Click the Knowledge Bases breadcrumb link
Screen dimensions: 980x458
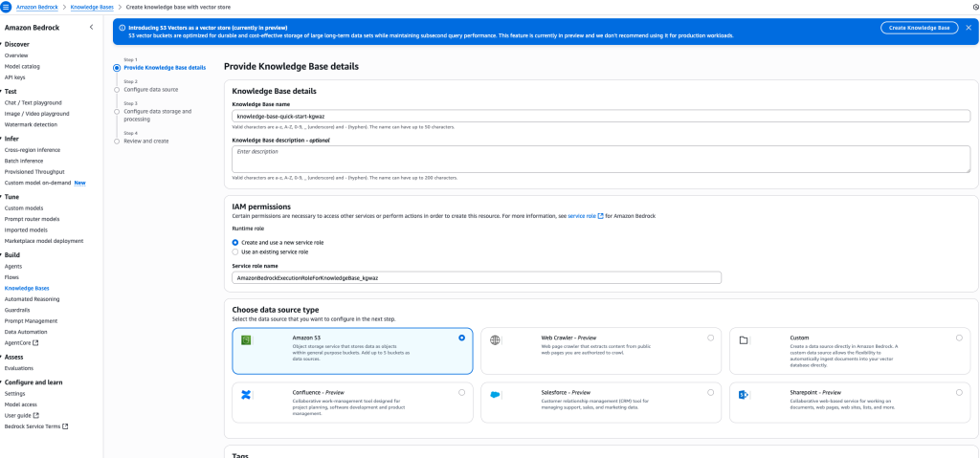point(92,7)
